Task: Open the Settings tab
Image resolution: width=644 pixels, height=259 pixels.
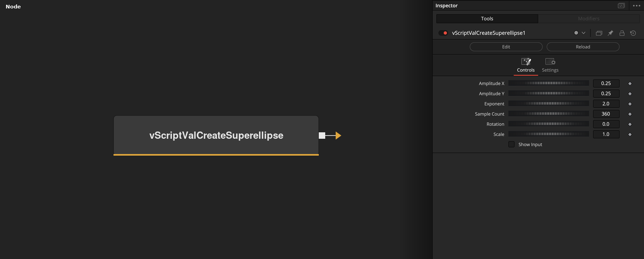Action: (x=550, y=66)
